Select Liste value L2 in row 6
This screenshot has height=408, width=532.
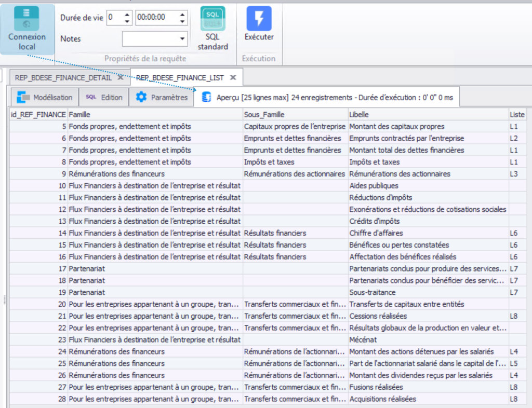coord(517,138)
